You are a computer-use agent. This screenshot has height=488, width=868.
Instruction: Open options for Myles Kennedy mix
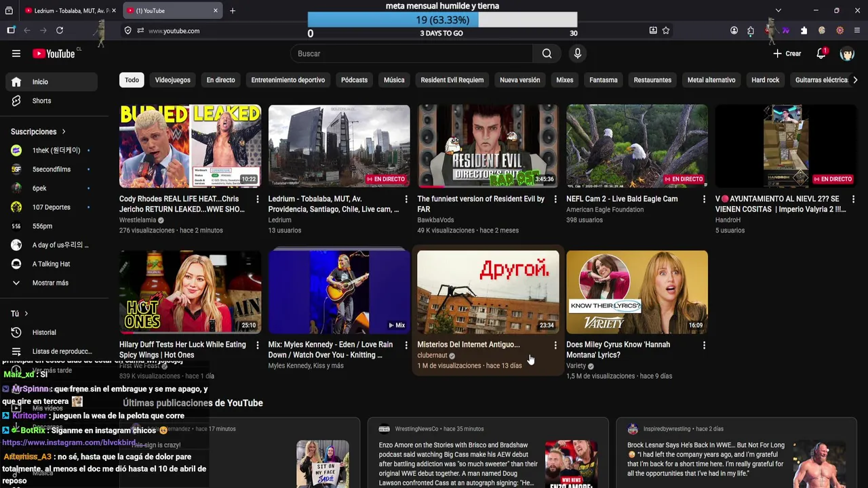406,345
